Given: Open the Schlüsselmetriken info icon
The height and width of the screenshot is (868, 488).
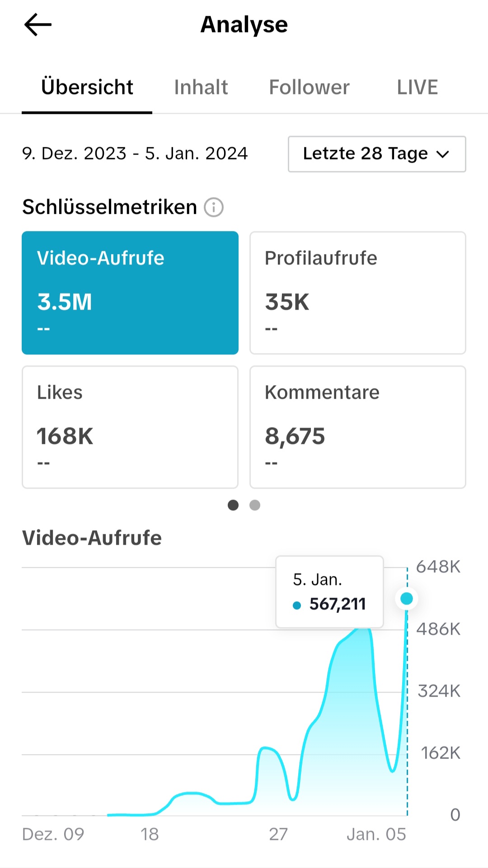Looking at the screenshot, I should point(214,208).
